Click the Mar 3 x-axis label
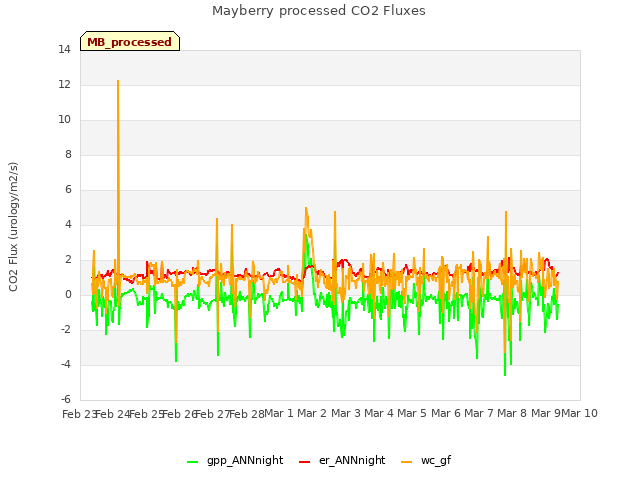 (345, 413)
